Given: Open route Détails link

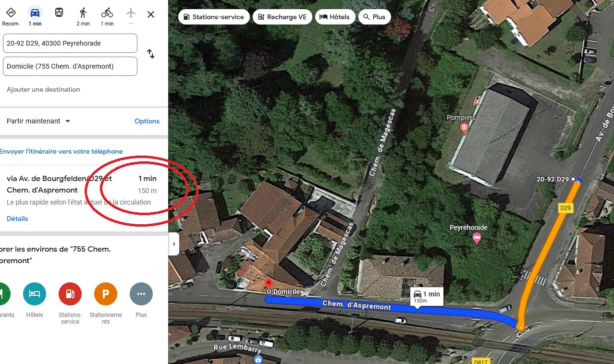Looking at the screenshot, I should pyautogui.click(x=17, y=218).
